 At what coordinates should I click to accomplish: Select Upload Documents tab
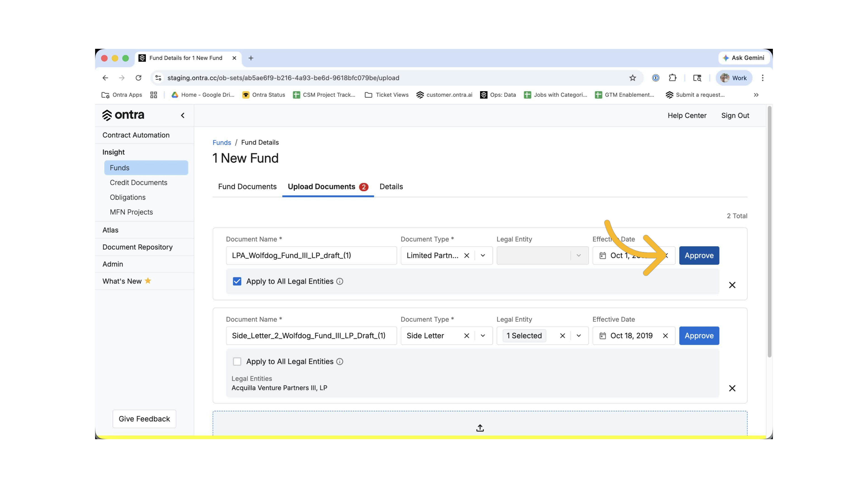328,187
